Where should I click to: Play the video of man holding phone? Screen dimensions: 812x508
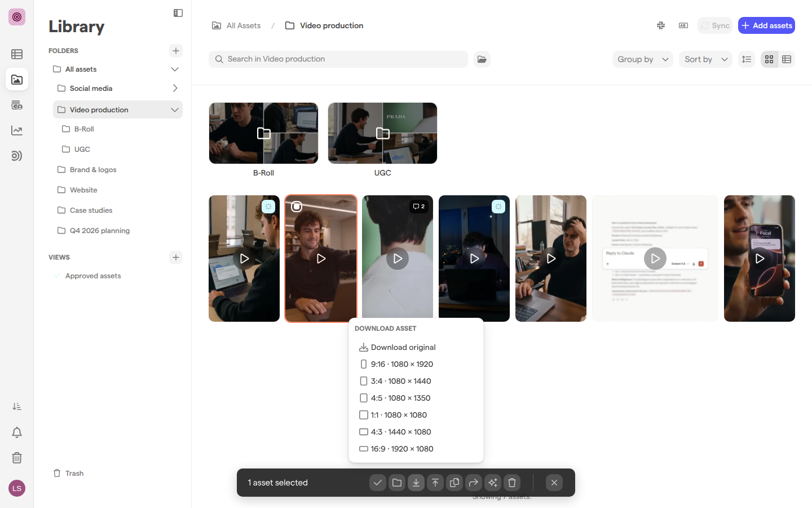tap(760, 259)
